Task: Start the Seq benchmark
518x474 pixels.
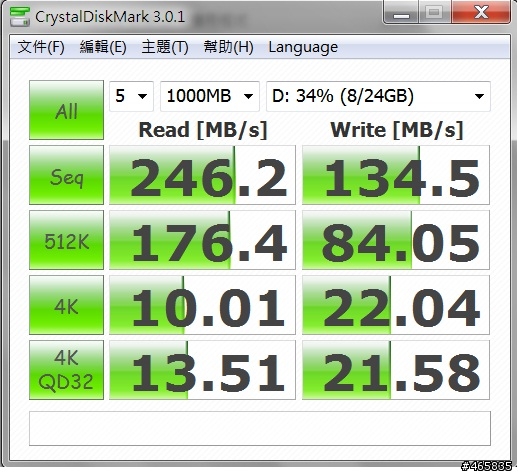Action: 66,175
